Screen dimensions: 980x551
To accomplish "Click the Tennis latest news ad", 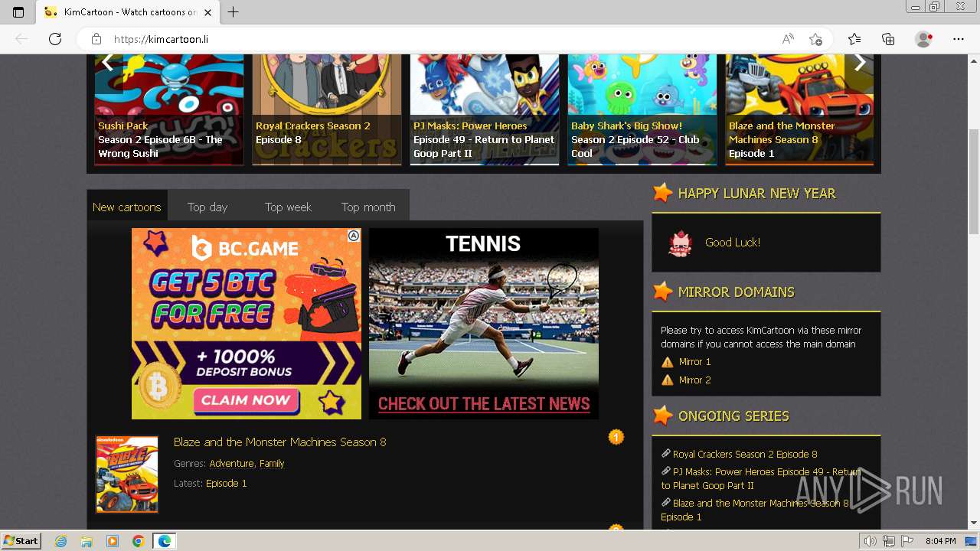I will click(484, 324).
